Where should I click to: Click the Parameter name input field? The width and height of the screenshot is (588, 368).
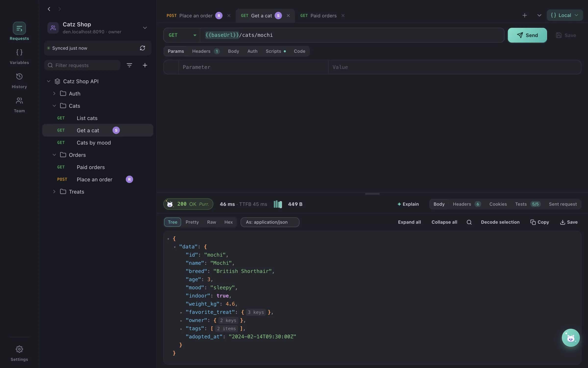pos(253,67)
